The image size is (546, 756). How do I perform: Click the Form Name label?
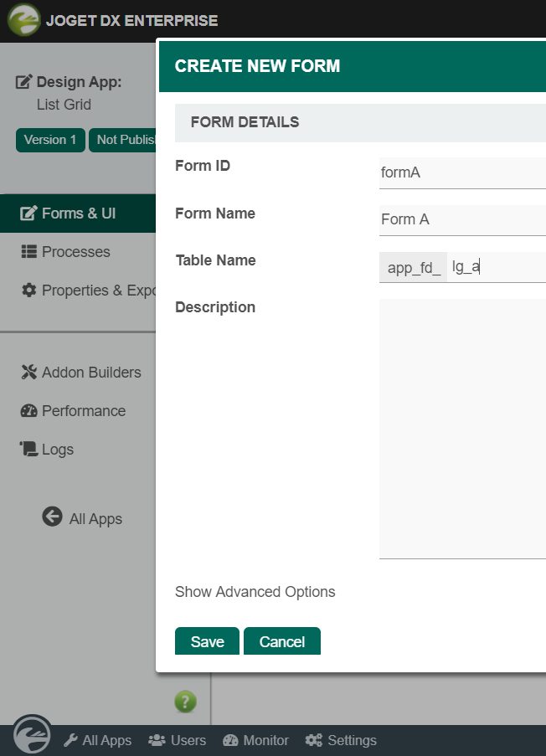tap(215, 213)
